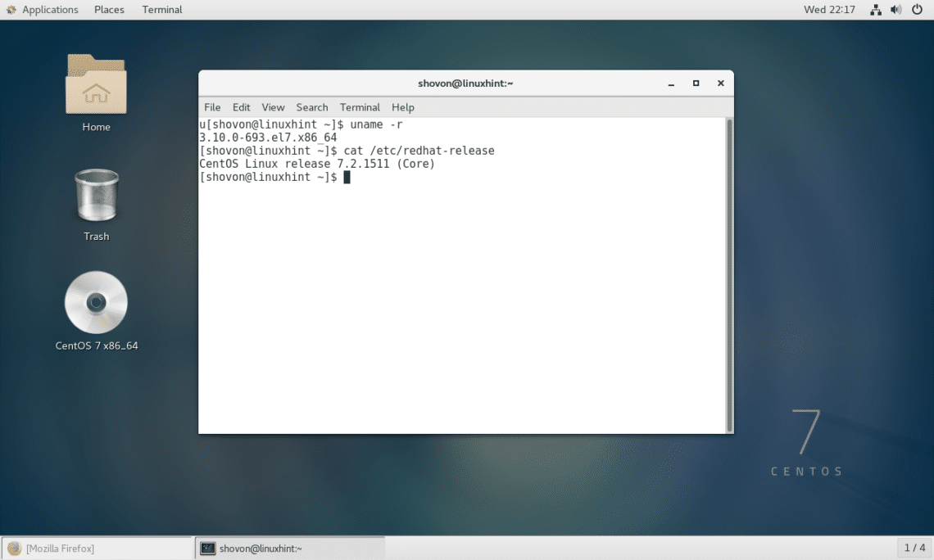Click the 'CentOS Linux release 7.2.1511 (Core)' line

click(x=317, y=164)
